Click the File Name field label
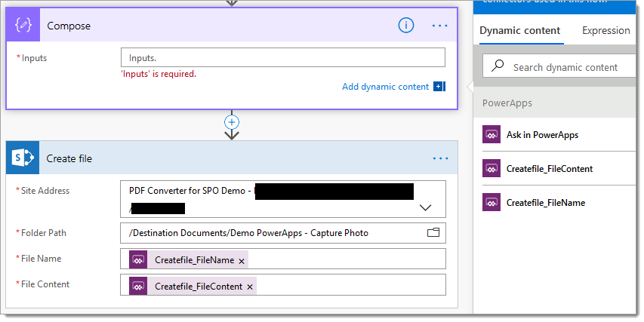This screenshot has height=322, width=644. (x=41, y=259)
